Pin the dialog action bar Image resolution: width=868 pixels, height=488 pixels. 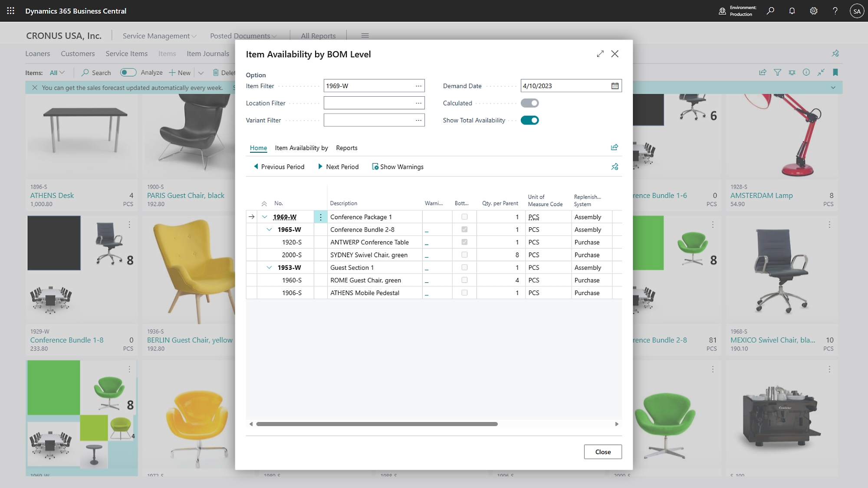click(x=615, y=167)
